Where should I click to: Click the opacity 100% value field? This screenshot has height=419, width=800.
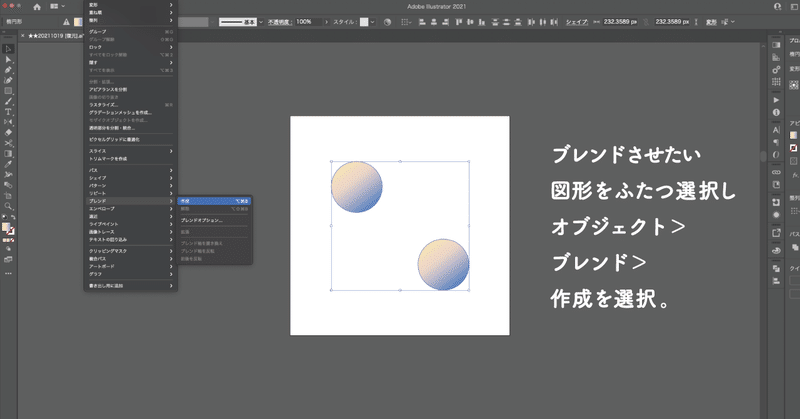point(308,22)
